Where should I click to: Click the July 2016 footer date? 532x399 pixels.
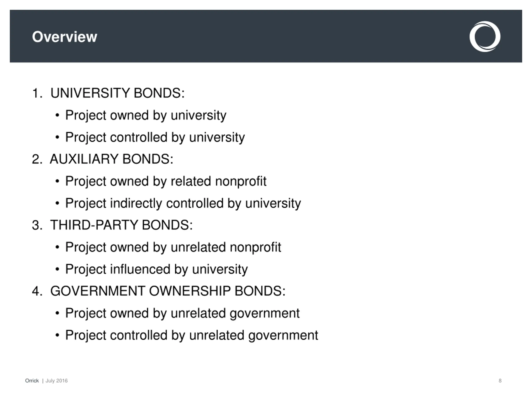(x=57, y=381)
